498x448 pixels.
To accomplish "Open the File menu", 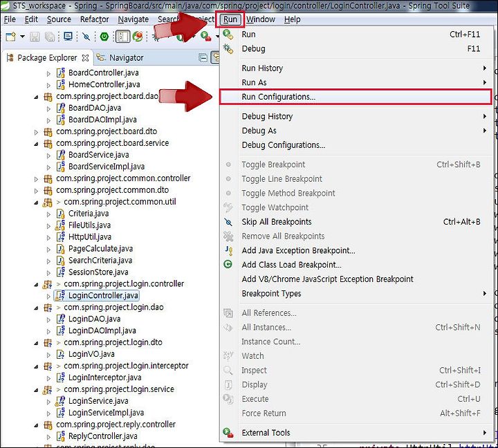I will pyautogui.click(x=10, y=19).
